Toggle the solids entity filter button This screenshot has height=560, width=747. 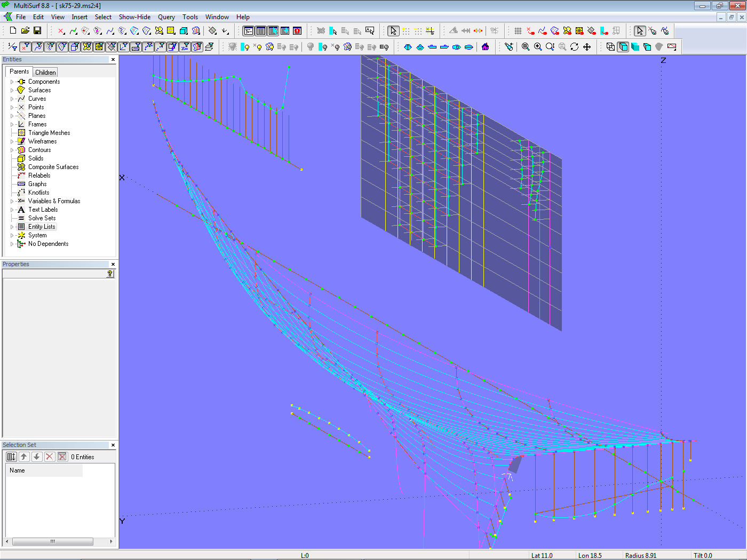click(x=75, y=47)
